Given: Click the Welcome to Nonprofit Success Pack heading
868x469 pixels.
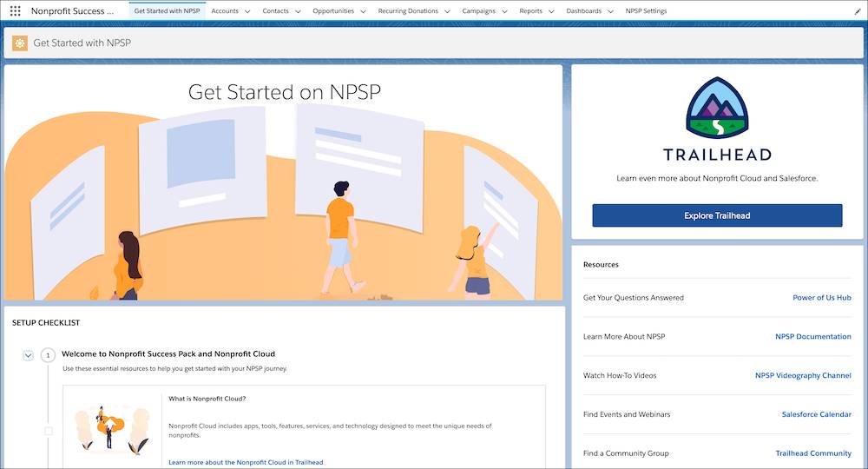Looking at the screenshot, I should tap(168, 353).
